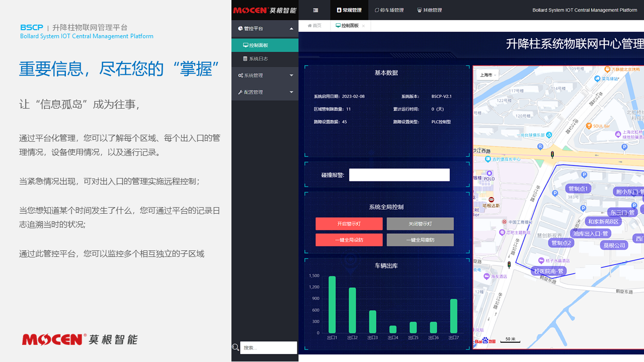Disarm all with 一键全局撤防 button

420,240
